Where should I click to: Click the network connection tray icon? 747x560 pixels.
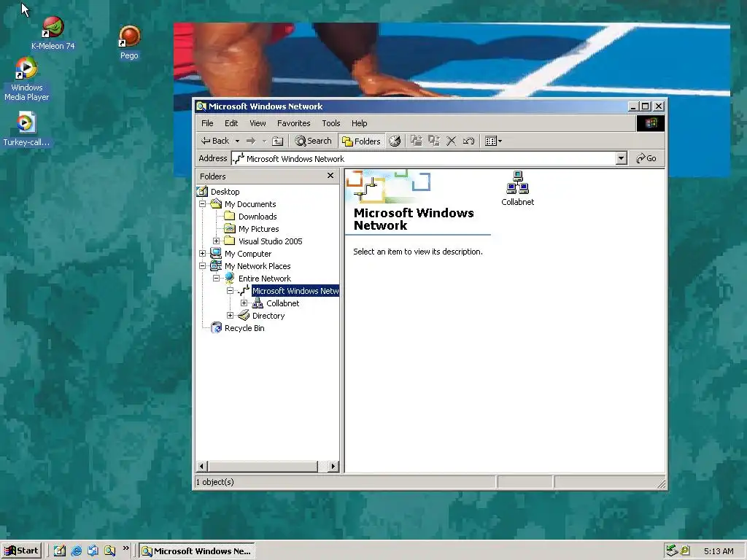point(672,551)
